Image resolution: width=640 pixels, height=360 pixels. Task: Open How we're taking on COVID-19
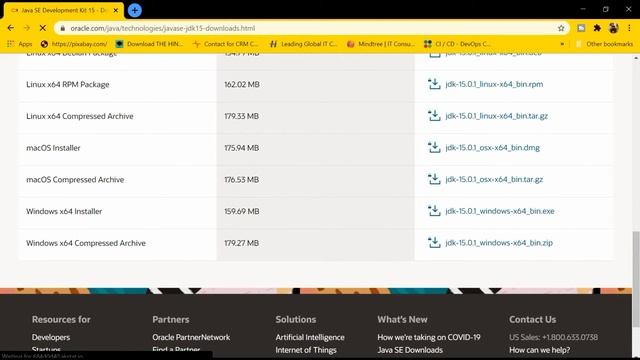(x=429, y=337)
